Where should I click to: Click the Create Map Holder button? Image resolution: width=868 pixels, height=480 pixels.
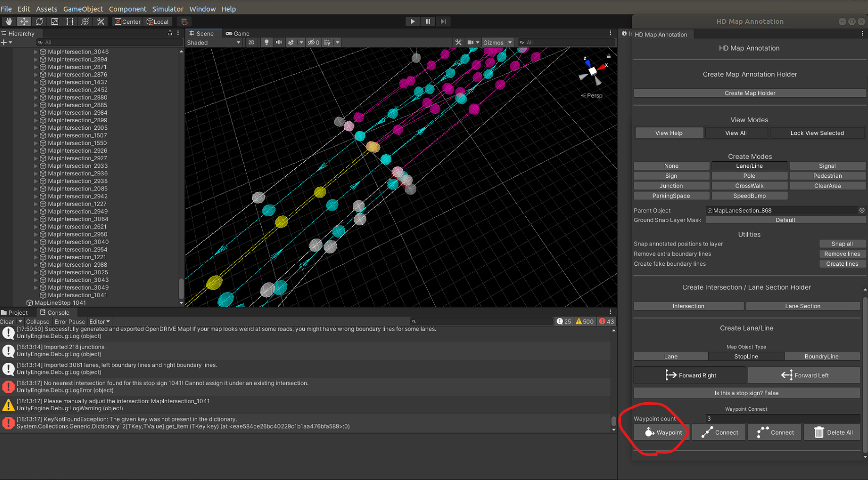(x=750, y=92)
